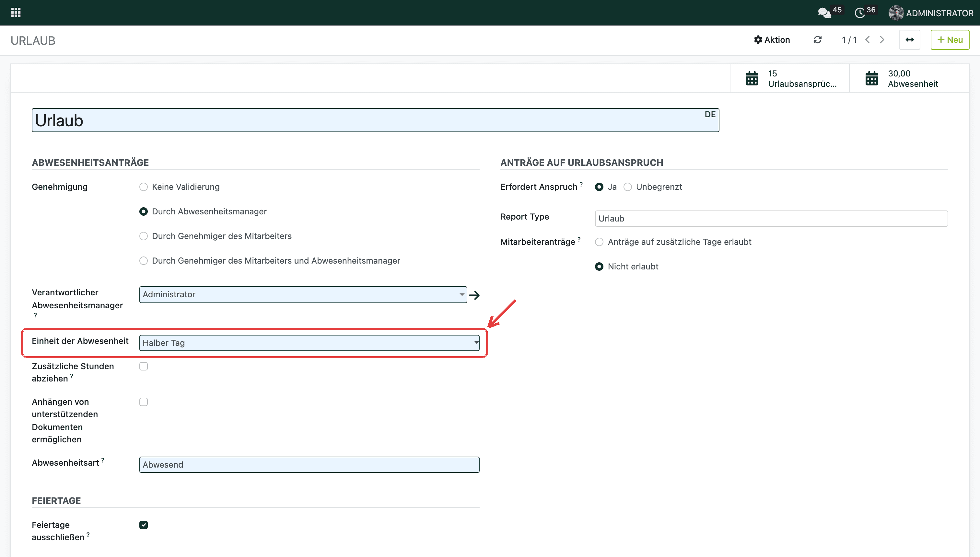Open Einheit der Abwesenheit dropdown
The width and height of the screenshot is (980, 557).
(309, 343)
